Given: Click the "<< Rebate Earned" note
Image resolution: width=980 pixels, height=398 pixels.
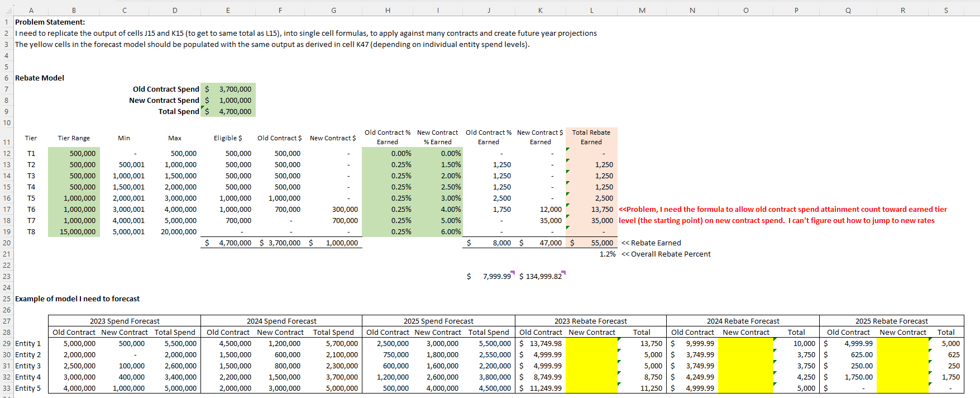Looking at the screenshot, I should pyautogui.click(x=651, y=243).
